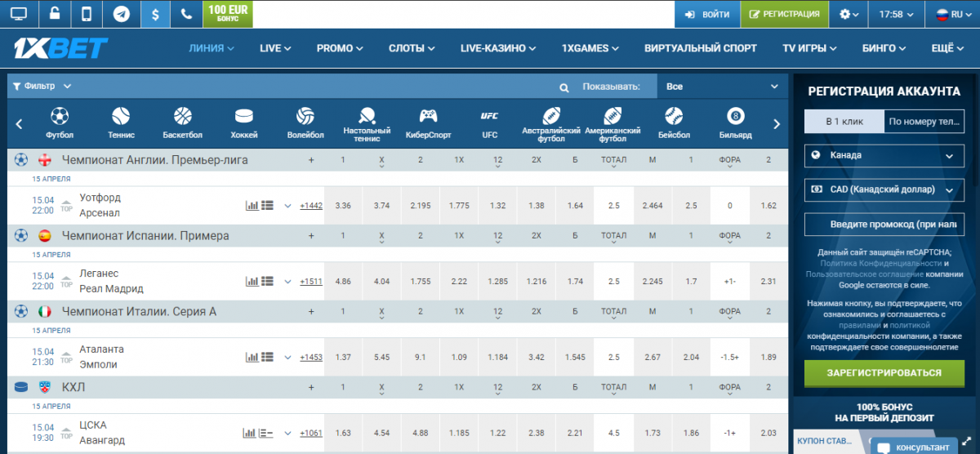
Task: Click the ЗАРЕГИСТРИРОВАТЬСЯ button
Action: (x=884, y=372)
